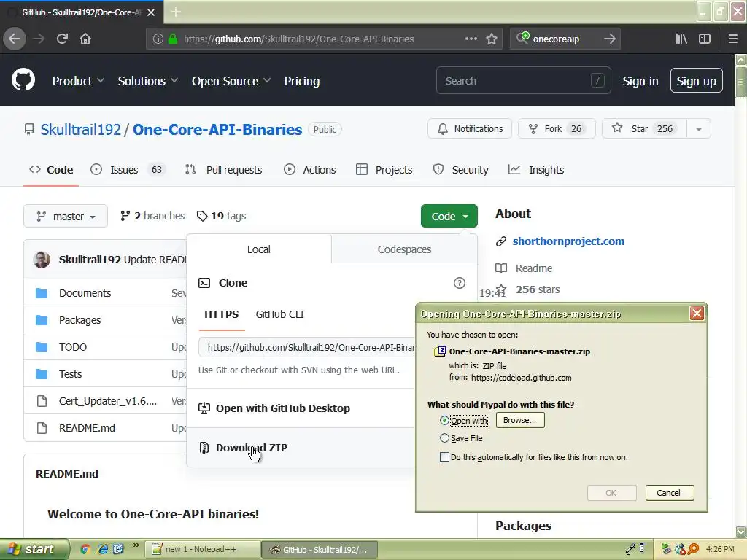747x560 pixels.
Task: Open the Documents folder
Action: point(85,293)
